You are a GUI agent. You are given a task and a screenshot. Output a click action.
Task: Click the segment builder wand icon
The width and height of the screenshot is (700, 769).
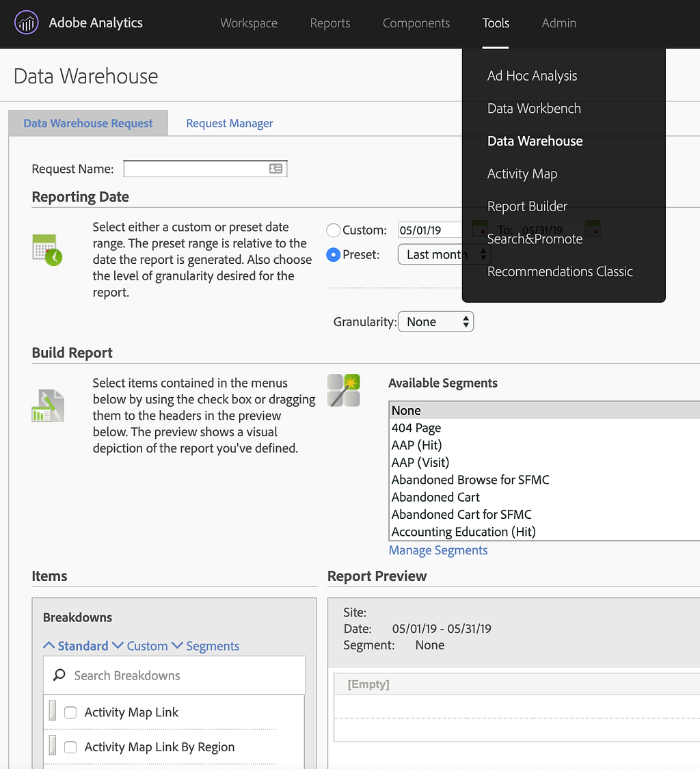[343, 390]
